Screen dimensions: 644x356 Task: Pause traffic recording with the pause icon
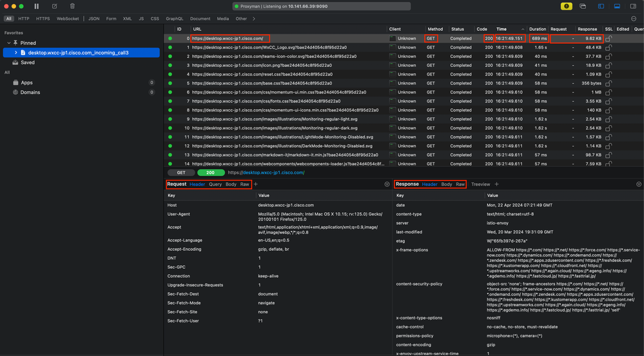tap(37, 6)
